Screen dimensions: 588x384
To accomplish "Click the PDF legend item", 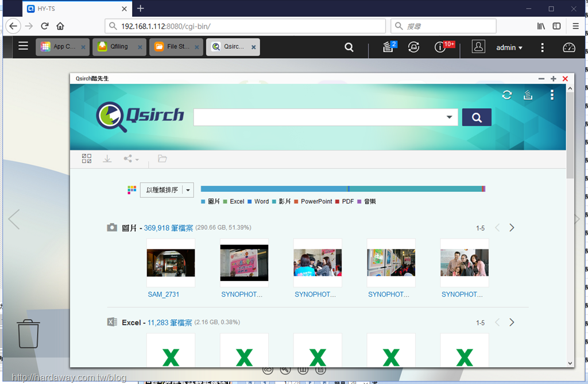I will 345,202.
